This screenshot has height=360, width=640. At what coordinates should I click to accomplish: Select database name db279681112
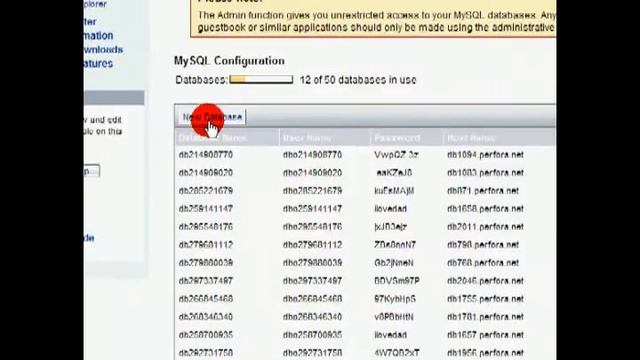coord(206,244)
